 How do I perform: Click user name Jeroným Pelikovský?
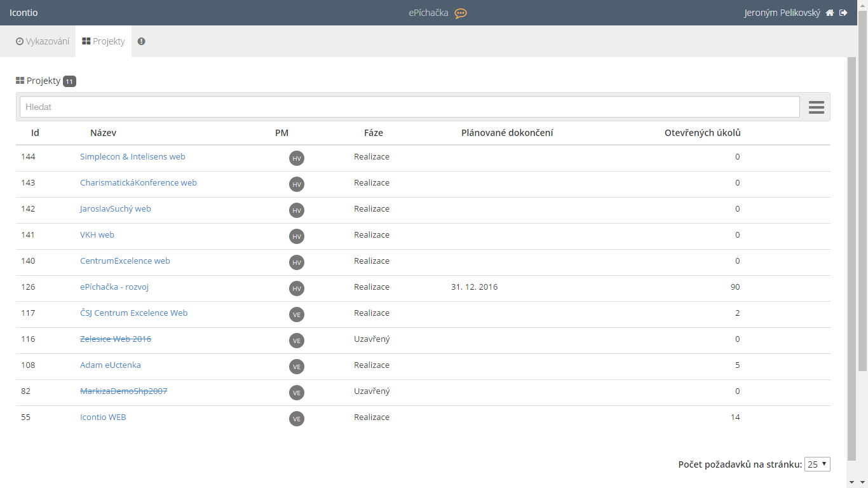coord(782,13)
